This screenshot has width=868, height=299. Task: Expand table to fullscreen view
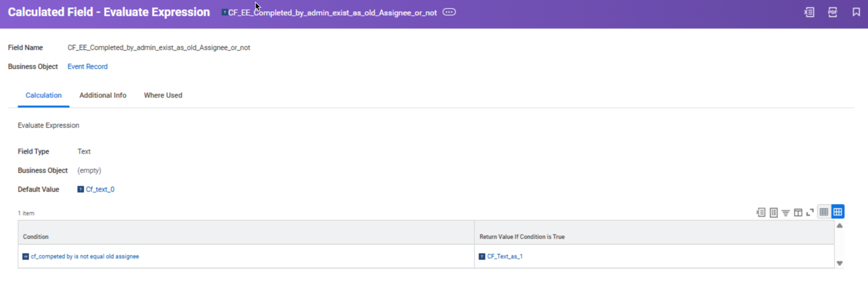(x=810, y=212)
